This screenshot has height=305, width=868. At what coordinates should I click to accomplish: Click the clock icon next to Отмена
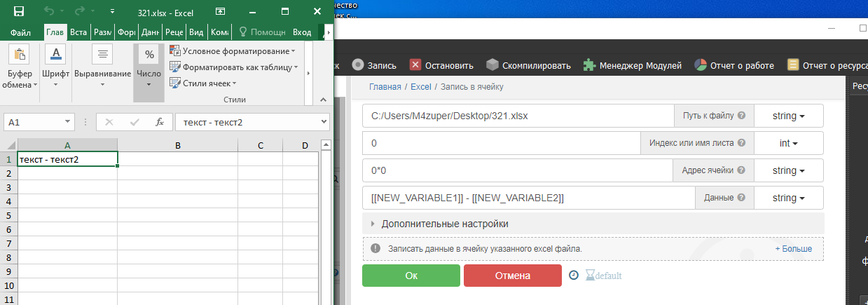(573, 276)
